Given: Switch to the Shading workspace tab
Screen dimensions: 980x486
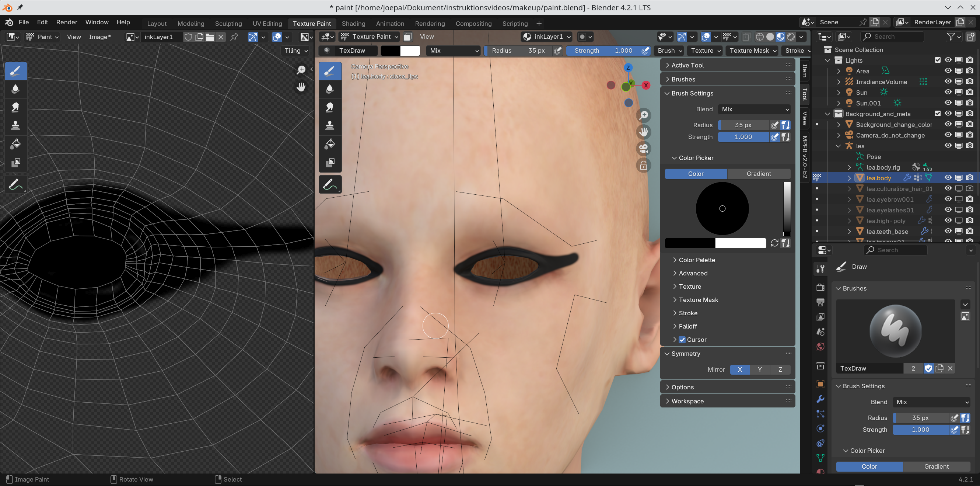Looking at the screenshot, I should [x=353, y=24].
